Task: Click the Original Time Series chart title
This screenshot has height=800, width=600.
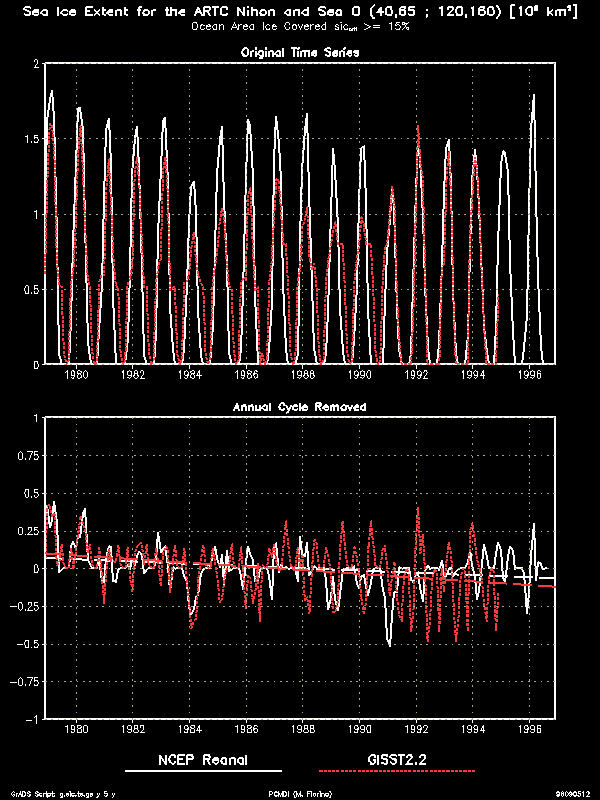Action: [301, 52]
